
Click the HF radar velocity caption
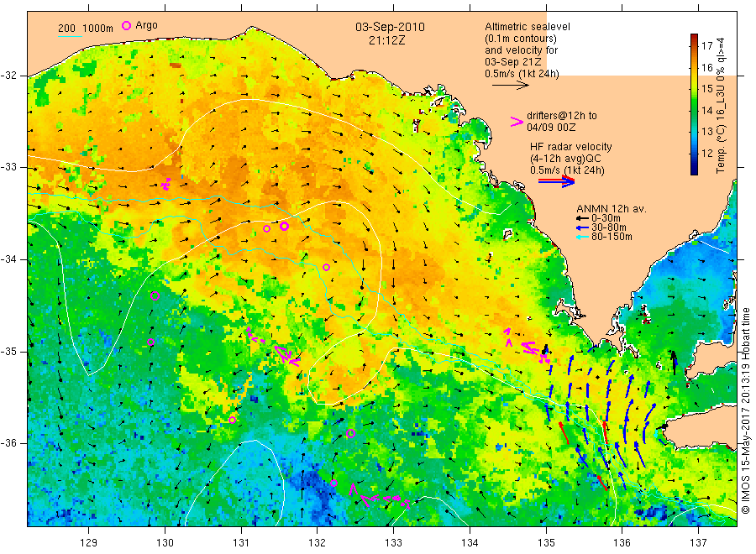pos(571,147)
